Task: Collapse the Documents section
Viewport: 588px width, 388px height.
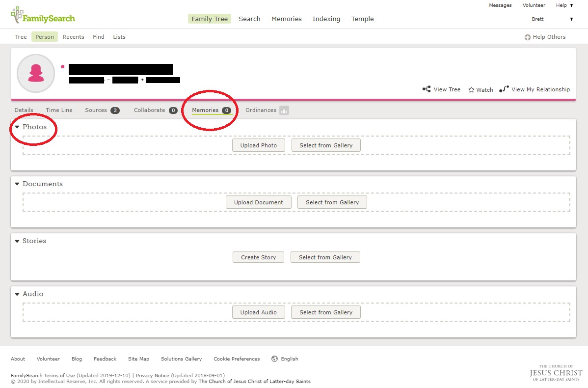Action: click(17, 184)
